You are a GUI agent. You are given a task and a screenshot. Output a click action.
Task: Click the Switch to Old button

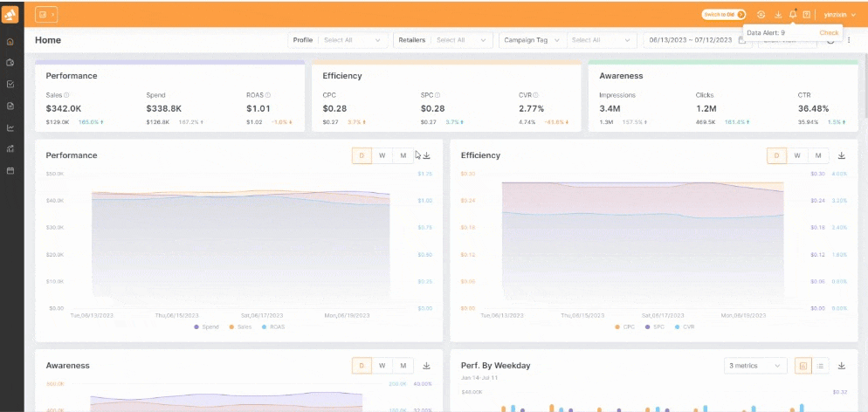[724, 14]
